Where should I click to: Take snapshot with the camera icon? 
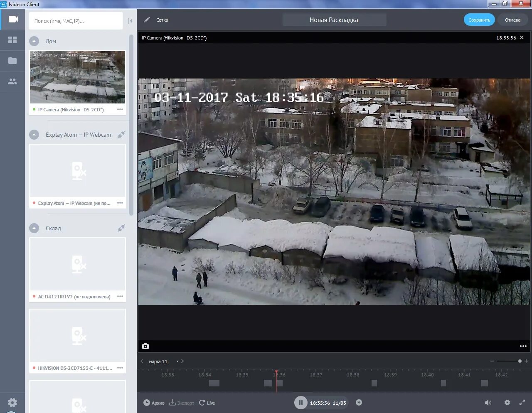pos(145,346)
